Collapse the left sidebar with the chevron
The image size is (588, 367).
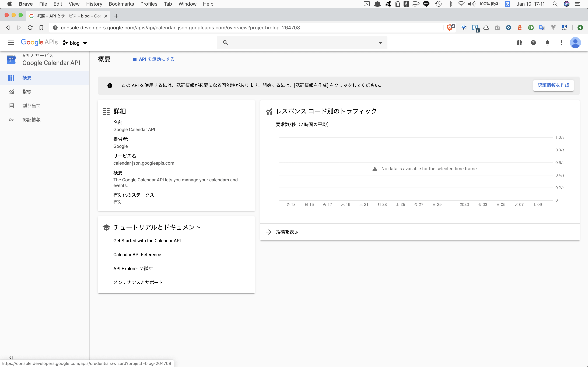(11, 358)
